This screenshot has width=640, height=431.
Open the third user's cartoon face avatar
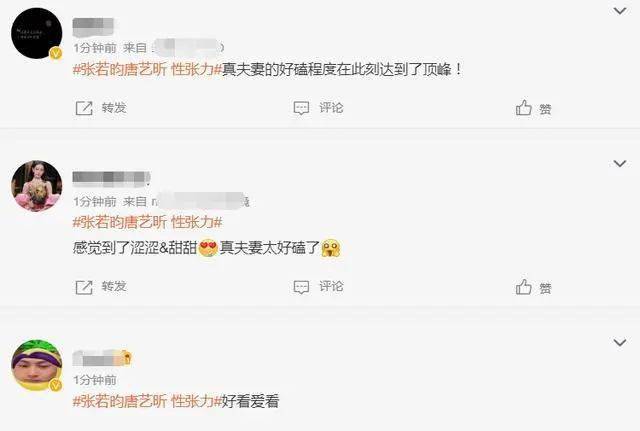pos(37,364)
